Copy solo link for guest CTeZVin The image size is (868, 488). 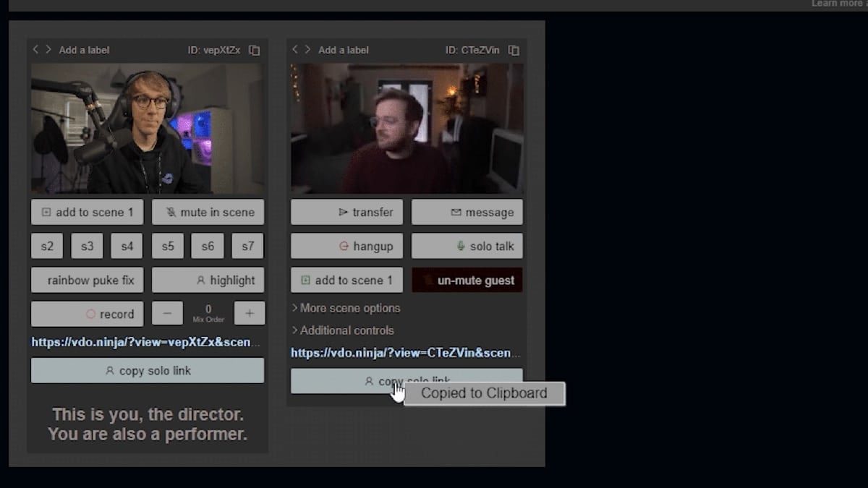[x=407, y=381]
